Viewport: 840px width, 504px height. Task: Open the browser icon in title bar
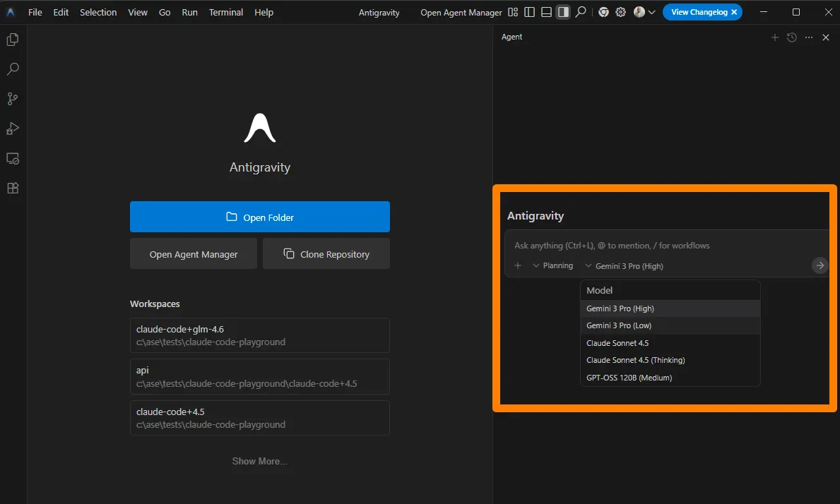coord(604,12)
